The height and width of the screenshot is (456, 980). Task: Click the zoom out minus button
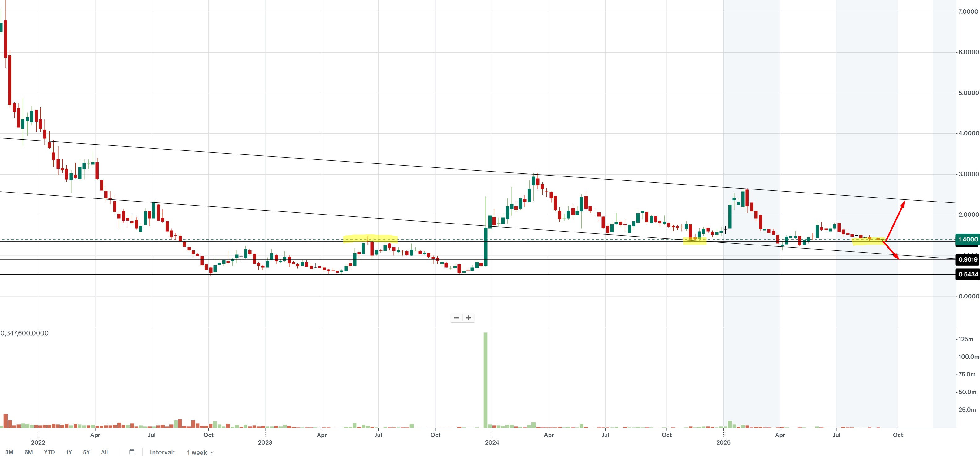point(456,318)
